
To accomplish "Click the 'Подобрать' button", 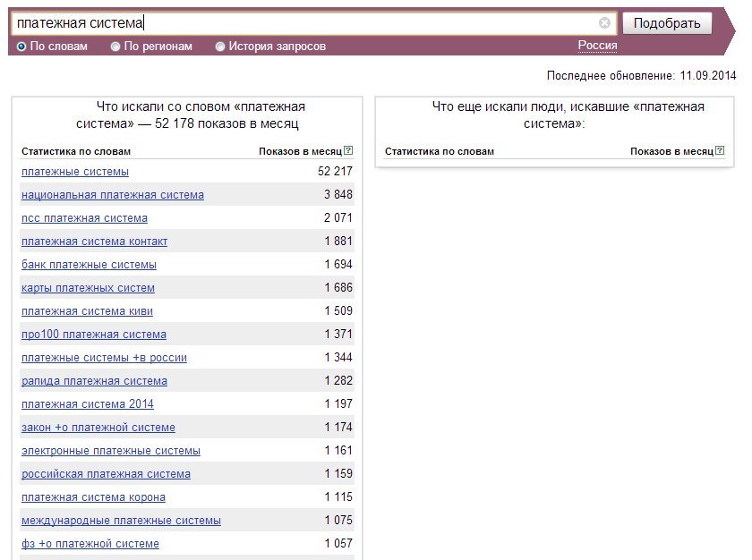I will [x=667, y=23].
